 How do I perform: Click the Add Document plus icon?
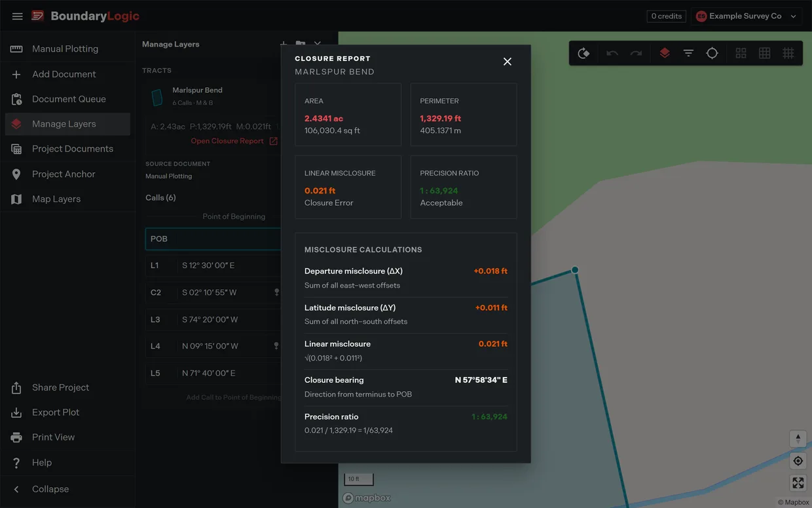pyautogui.click(x=16, y=74)
